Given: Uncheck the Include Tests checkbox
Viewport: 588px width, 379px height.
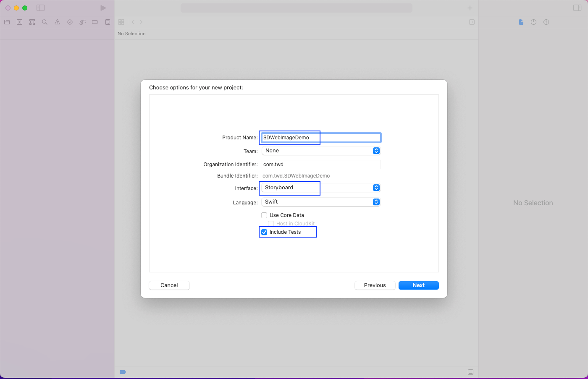Looking at the screenshot, I should coord(264,232).
